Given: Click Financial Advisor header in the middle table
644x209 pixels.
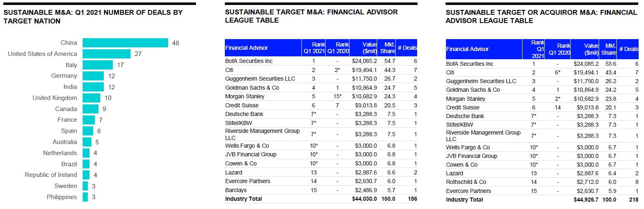Looking at the screenshot, I should pos(247,48).
